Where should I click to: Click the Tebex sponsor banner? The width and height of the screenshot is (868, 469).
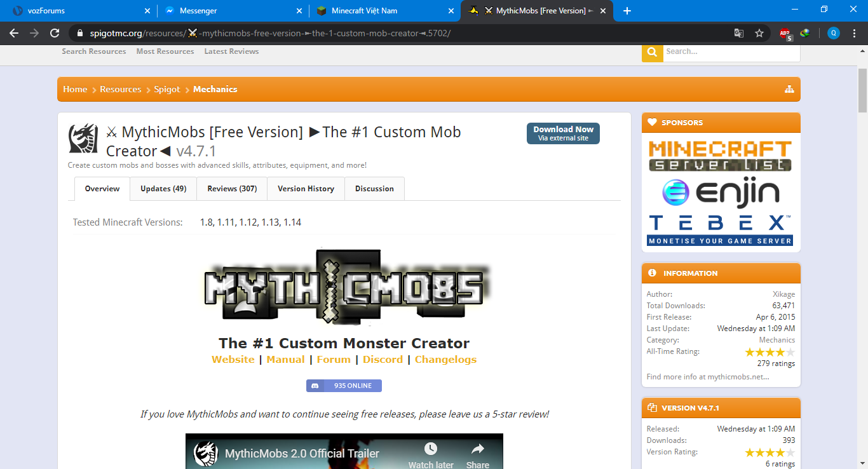pyautogui.click(x=721, y=229)
